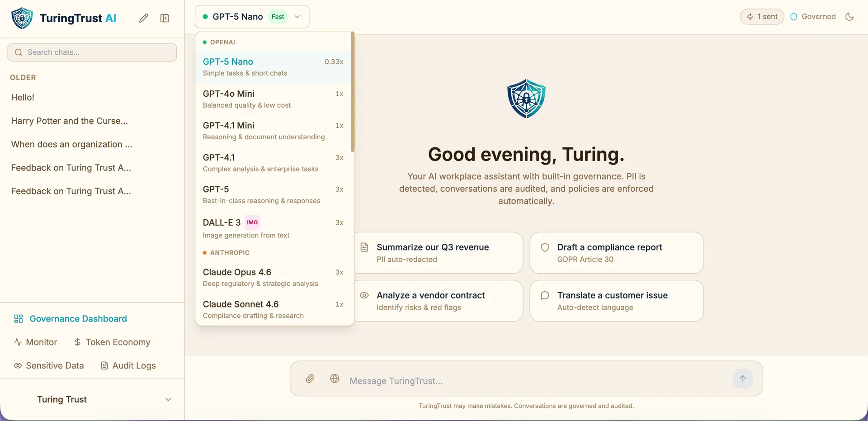Click the Analyze a vendor contract card
The width and height of the screenshot is (868, 421).
pyautogui.click(x=439, y=301)
